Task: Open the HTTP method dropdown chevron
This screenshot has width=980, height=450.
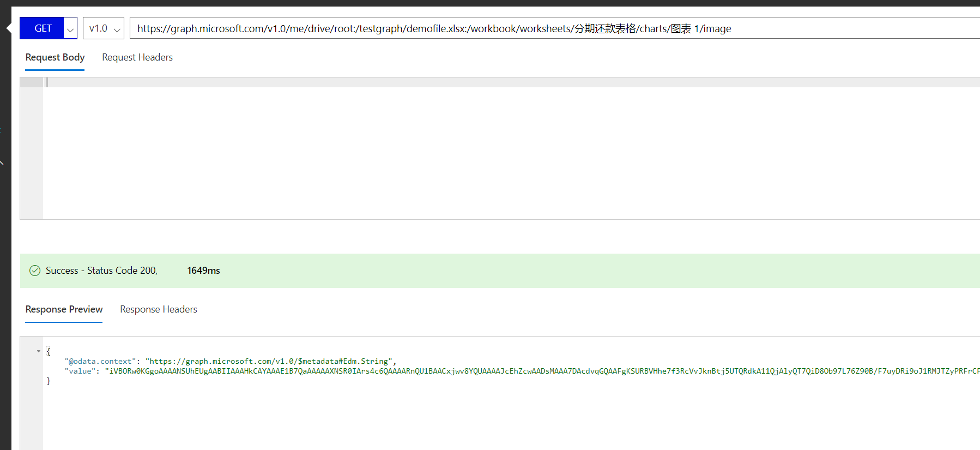Action: (70, 29)
